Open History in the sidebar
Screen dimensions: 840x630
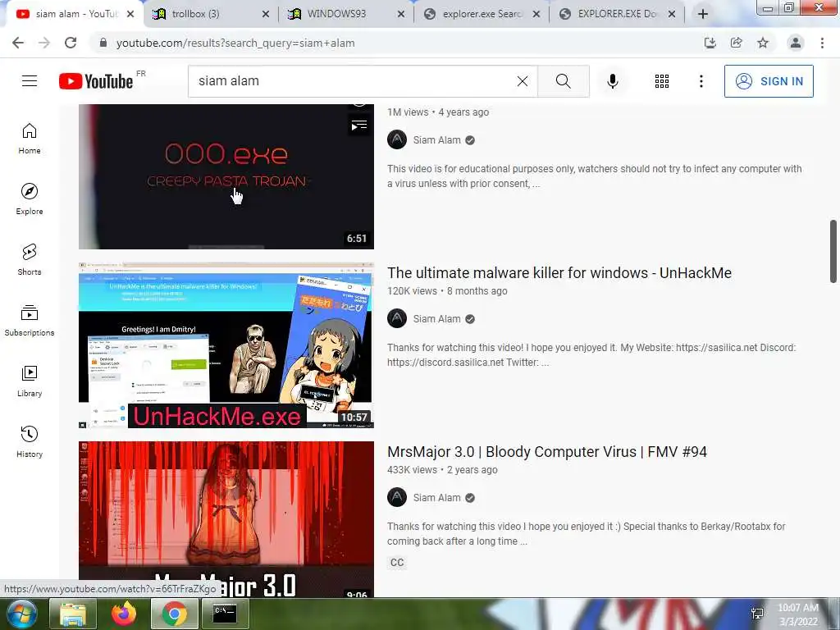pyautogui.click(x=30, y=441)
